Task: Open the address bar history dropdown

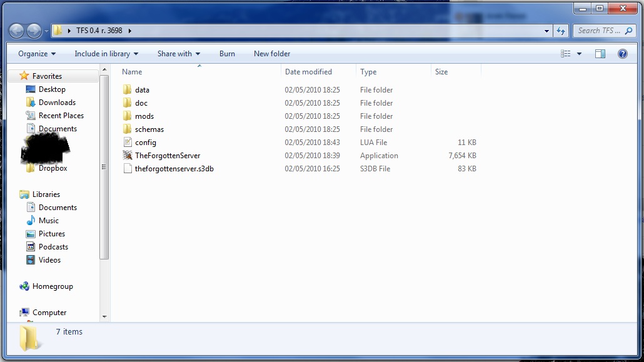Action: coord(546,31)
